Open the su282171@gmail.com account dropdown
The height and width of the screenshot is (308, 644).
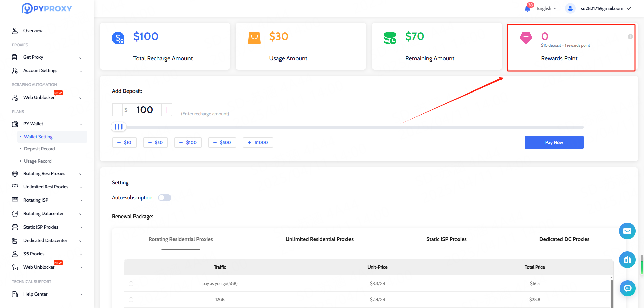[x=606, y=9]
